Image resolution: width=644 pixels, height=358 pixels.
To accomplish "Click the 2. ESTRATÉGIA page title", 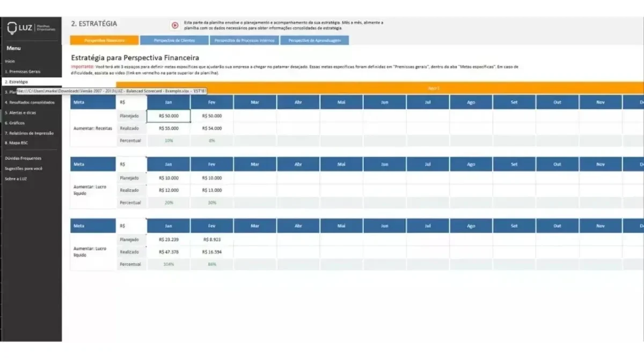I will 94,24.
